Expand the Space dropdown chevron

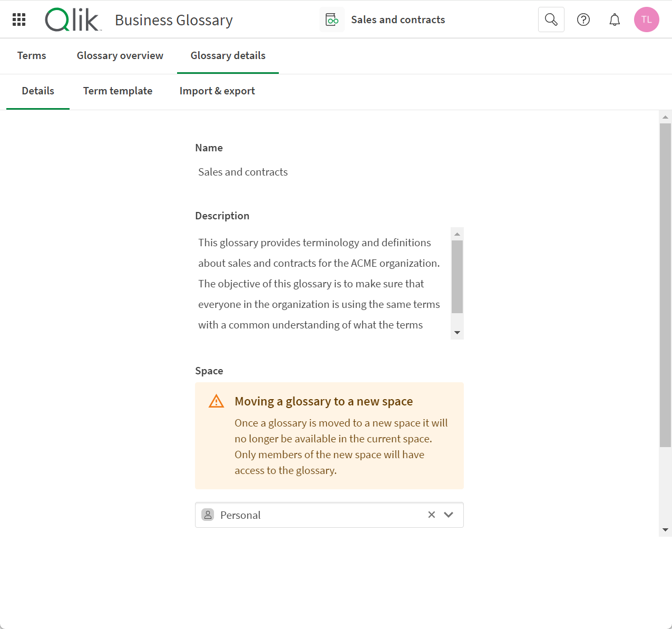click(449, 515)
